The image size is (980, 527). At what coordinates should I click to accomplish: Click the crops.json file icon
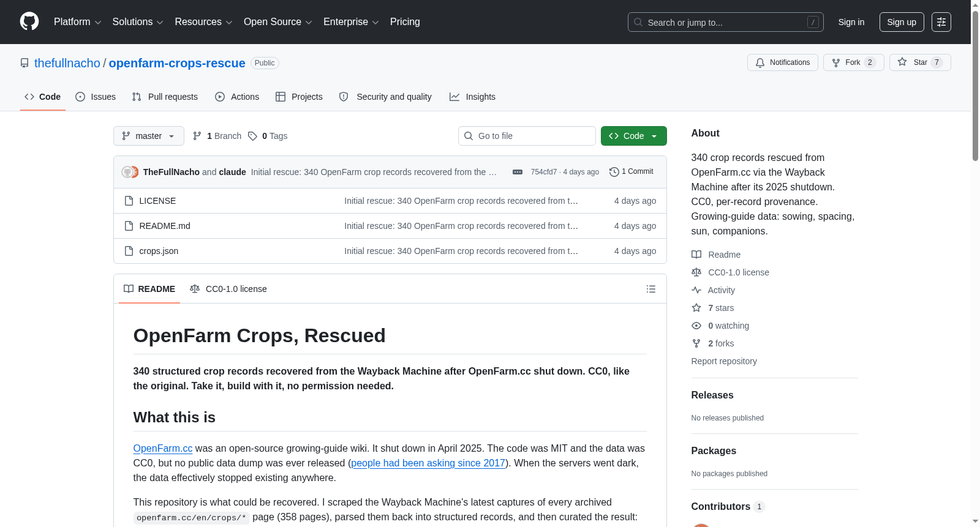point(129,251)
